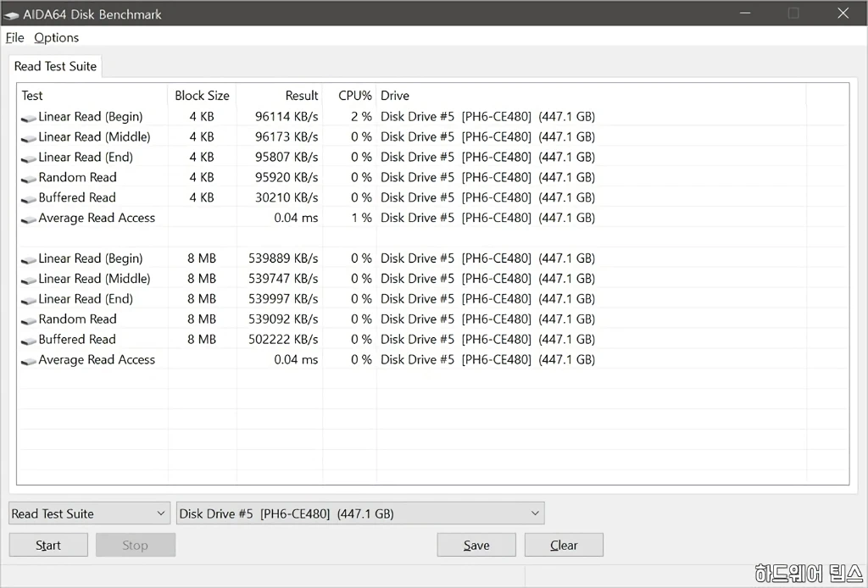Click the AIDA64 title bar disk icon
This screenshot has height=588, width=868.
coord(11,15)
